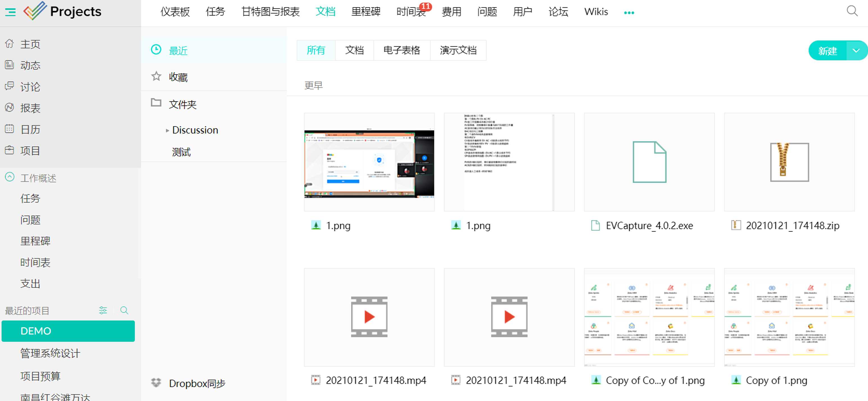Open the 新建 dropdown arrow
This screenshot has height=401, width=868.
(856, 51)
